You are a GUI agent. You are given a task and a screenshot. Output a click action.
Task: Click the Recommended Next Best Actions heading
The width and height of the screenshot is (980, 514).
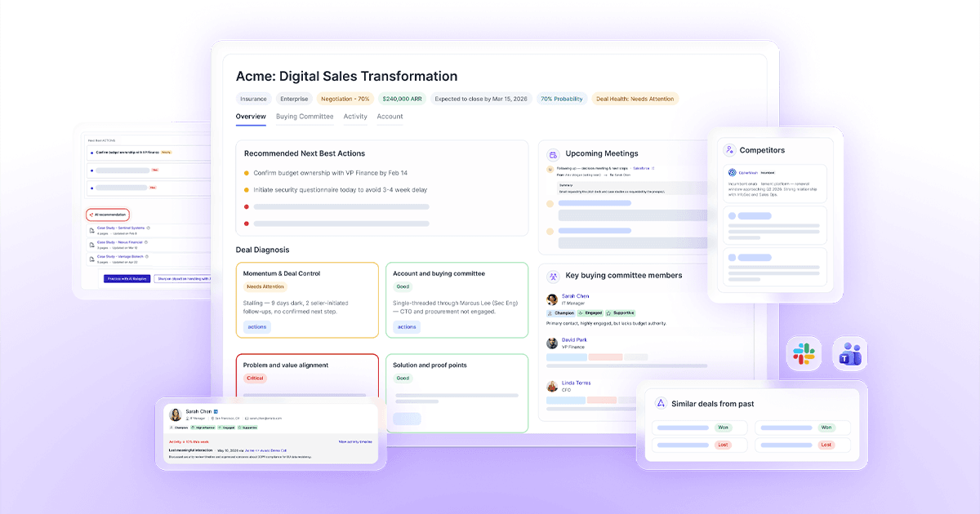[x=305, y=153]
